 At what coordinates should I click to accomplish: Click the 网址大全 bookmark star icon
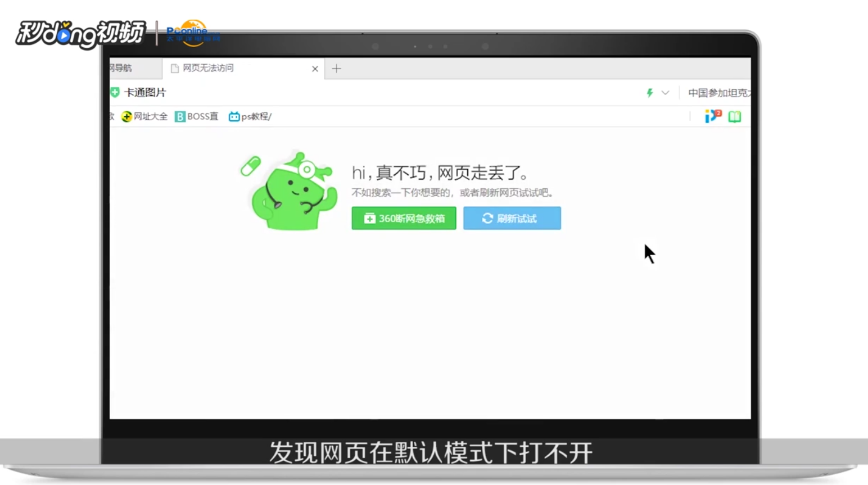tap(128, 116)
